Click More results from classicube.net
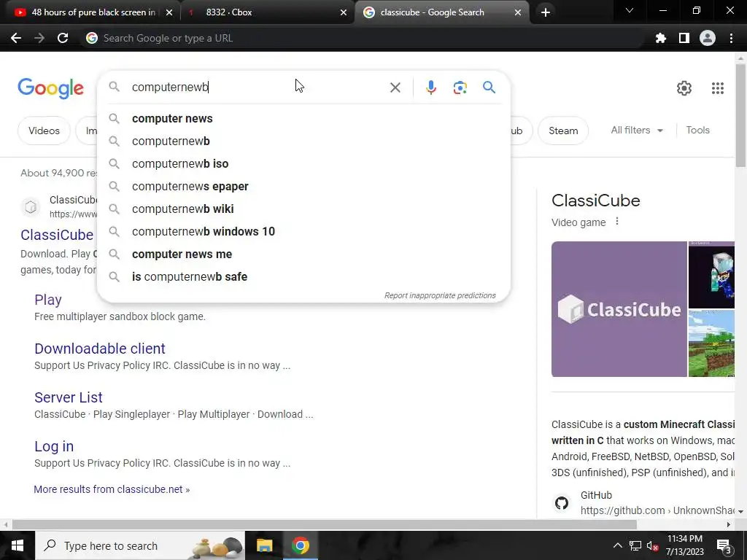This screenshot has height=560, width=747. point(112,489)
